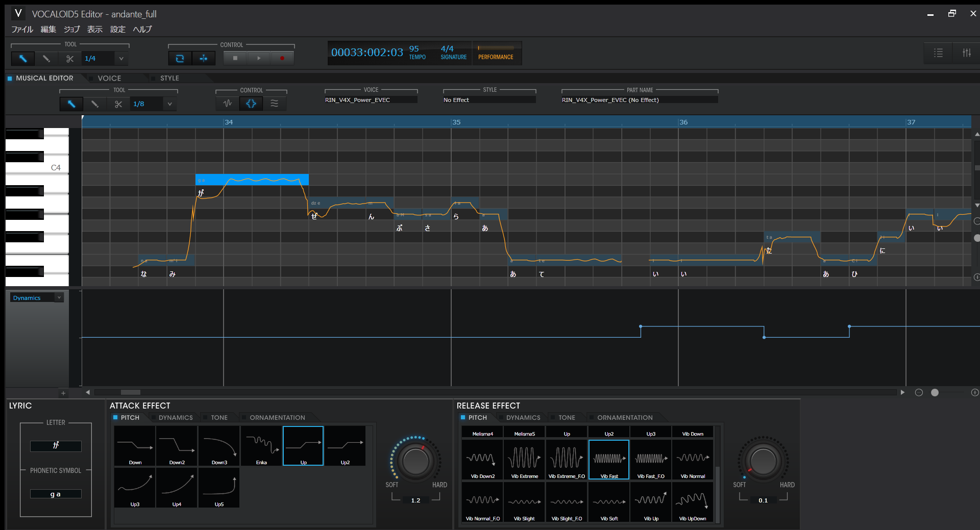The image size is (980, 530).
Task: Click the 4/4 SIGNATURE display
Action: click(x=453, y=53)
